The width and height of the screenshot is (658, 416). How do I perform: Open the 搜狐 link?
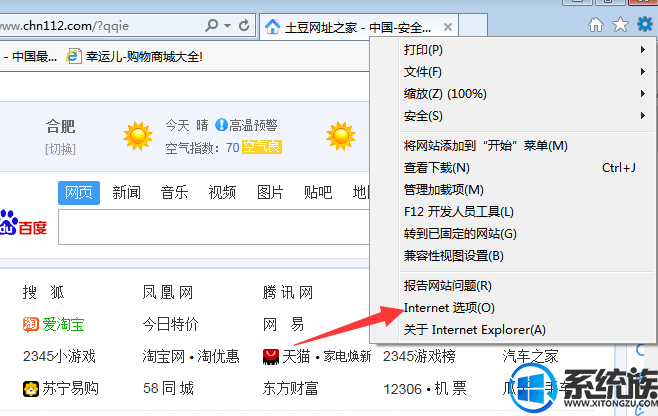[44, 292]
